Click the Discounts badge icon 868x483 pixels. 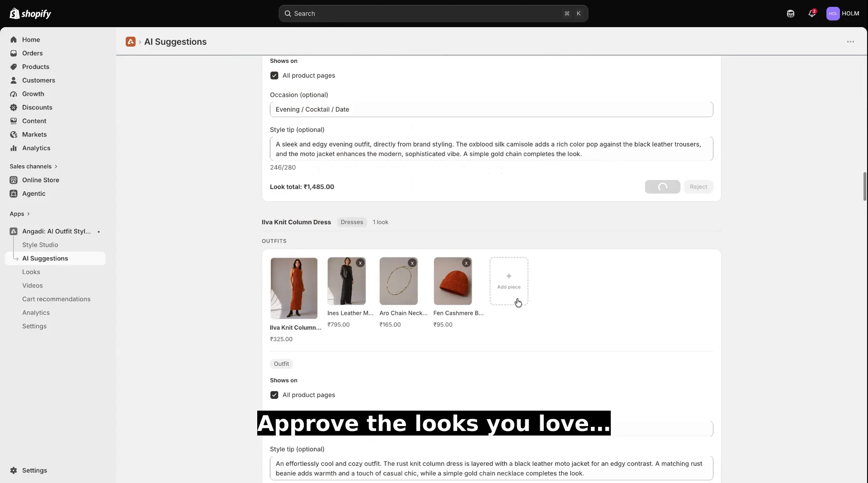click(x=14, y=108)
